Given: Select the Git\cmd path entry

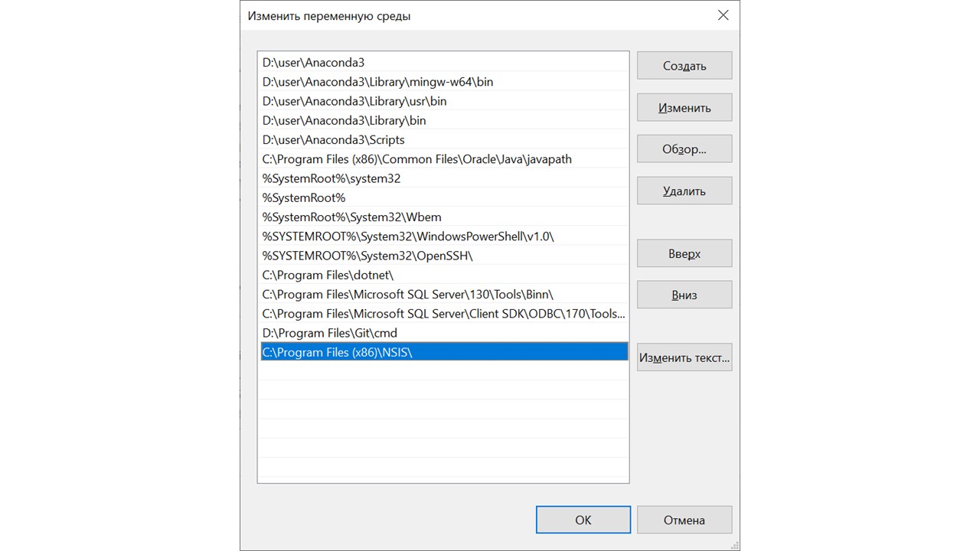Looking at the screenshot, I should click(x=330, y=333).
